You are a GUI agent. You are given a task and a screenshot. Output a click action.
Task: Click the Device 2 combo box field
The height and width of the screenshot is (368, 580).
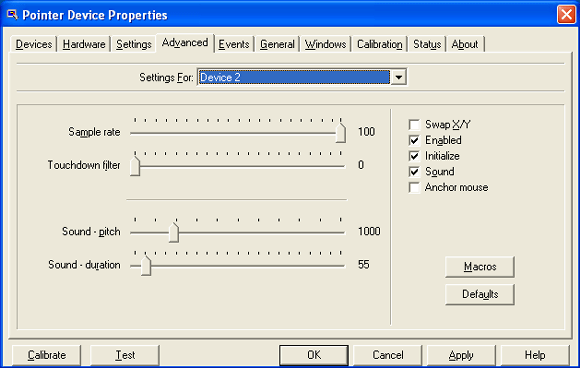(294, 77)
